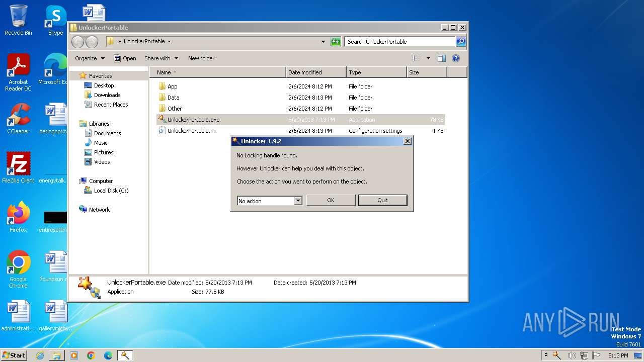This screenshot has height=362, width=644.
Task: Select the Music library
Action: [x=101, y=143]
